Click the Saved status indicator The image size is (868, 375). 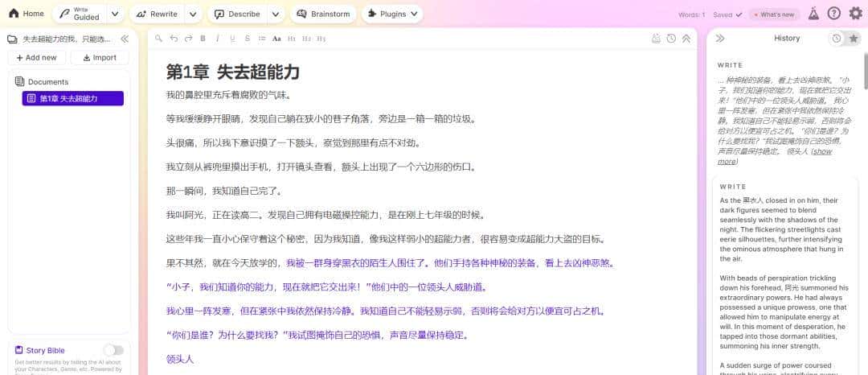(x=727, y=15)
